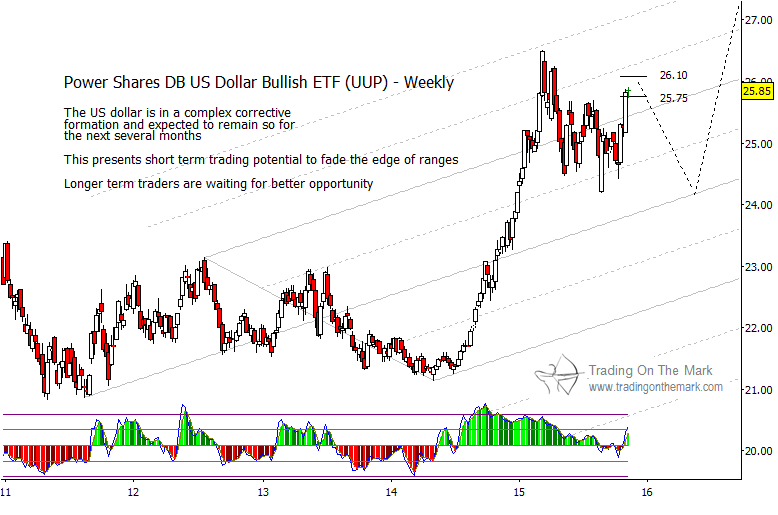Click the yellow 25.85 current price label
778x515 pixels.
coord(757,91)
